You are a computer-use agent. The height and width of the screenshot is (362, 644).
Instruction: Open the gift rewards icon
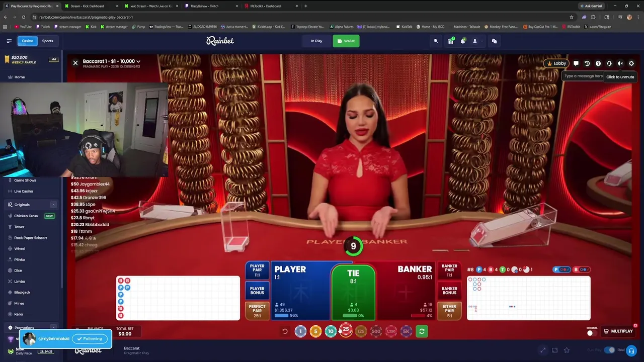coord(451,41)
